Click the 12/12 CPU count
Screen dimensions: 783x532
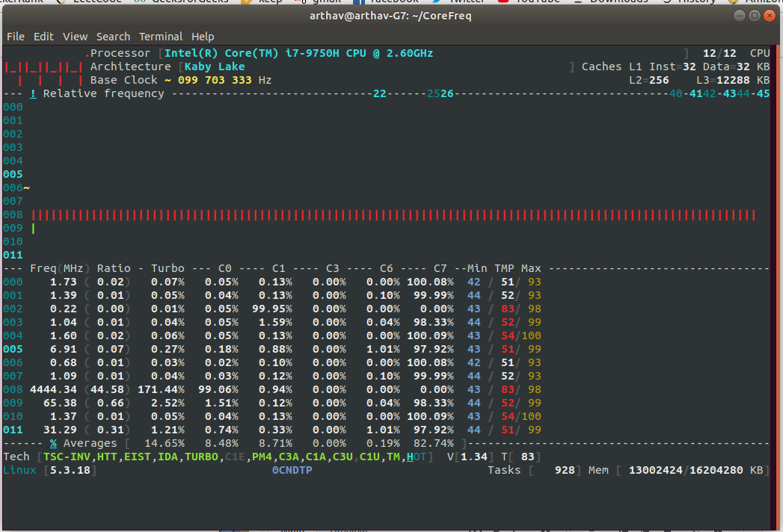[719, 53]
